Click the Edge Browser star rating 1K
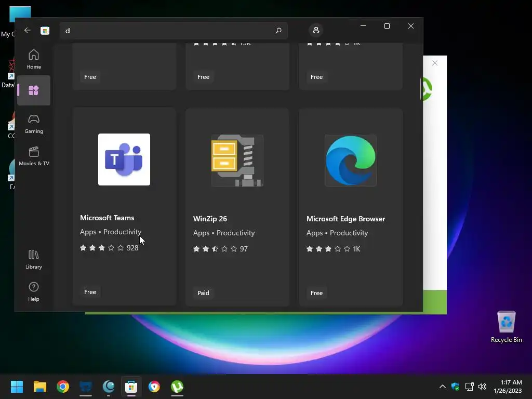 coord(333,249)
